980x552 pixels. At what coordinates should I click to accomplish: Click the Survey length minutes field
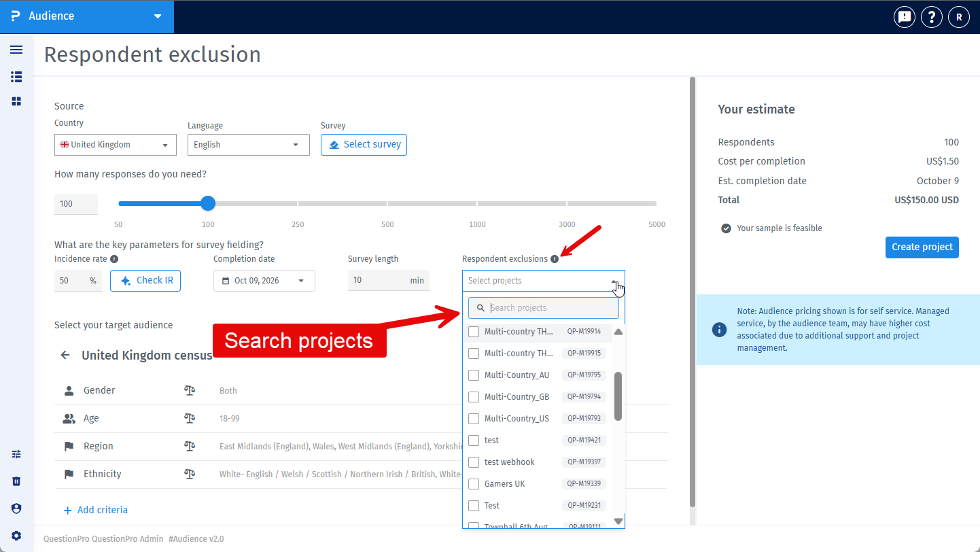389,281
